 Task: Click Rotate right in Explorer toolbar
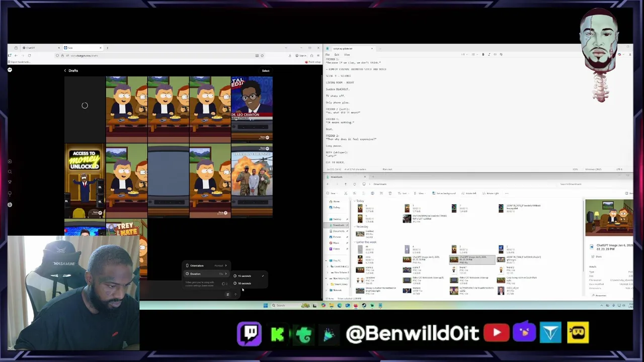pyautogui.click(x=491, y=193)
